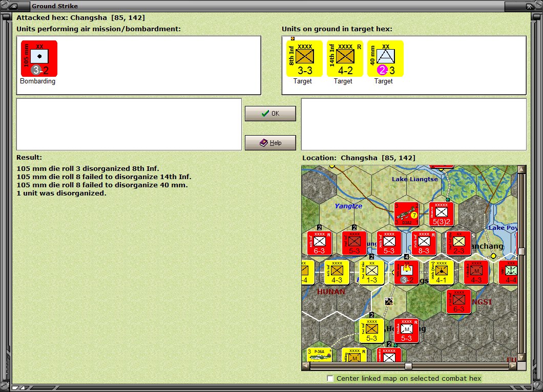Click the yellow mechanized counter at map bottom
The height and width of the screenshot is (392, 543).
(354, 355)
